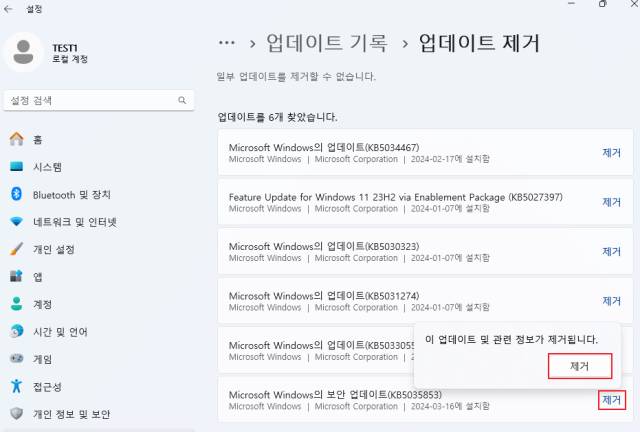Click the 설정 window title
Viewport: 640px width, 432px height.
(34, 9)
